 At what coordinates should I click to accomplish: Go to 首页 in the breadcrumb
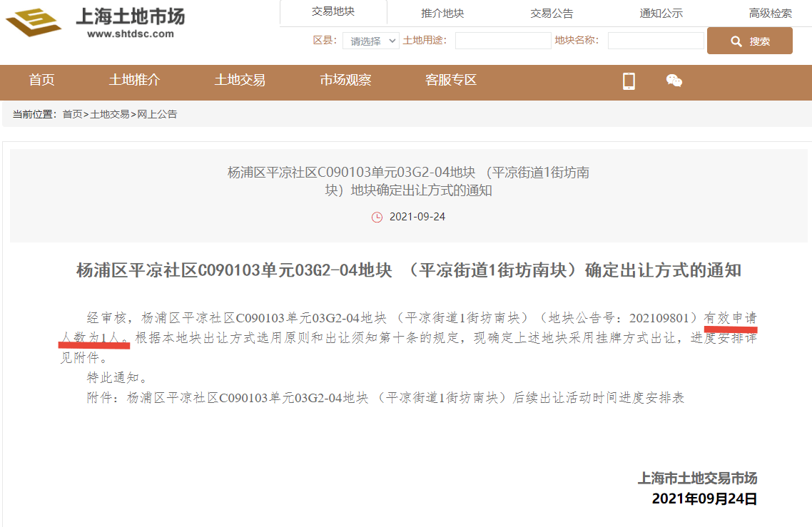click(x=73, y=114)
